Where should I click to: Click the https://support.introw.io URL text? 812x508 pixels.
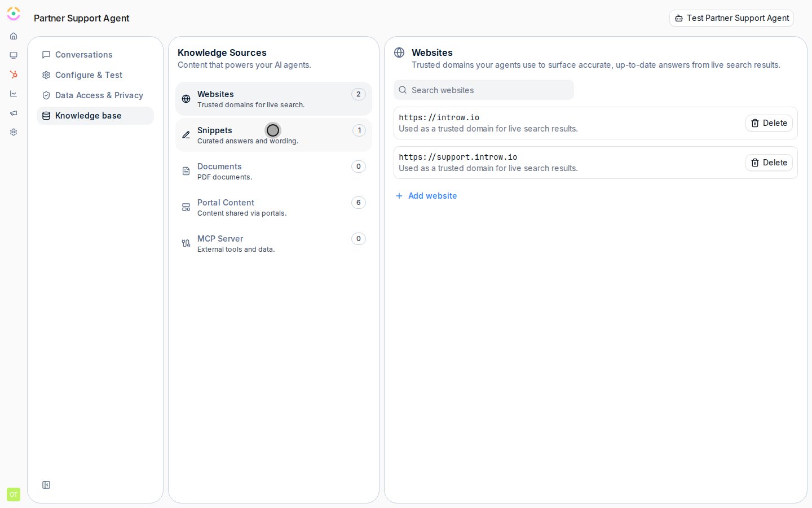[x=458, y=157]
